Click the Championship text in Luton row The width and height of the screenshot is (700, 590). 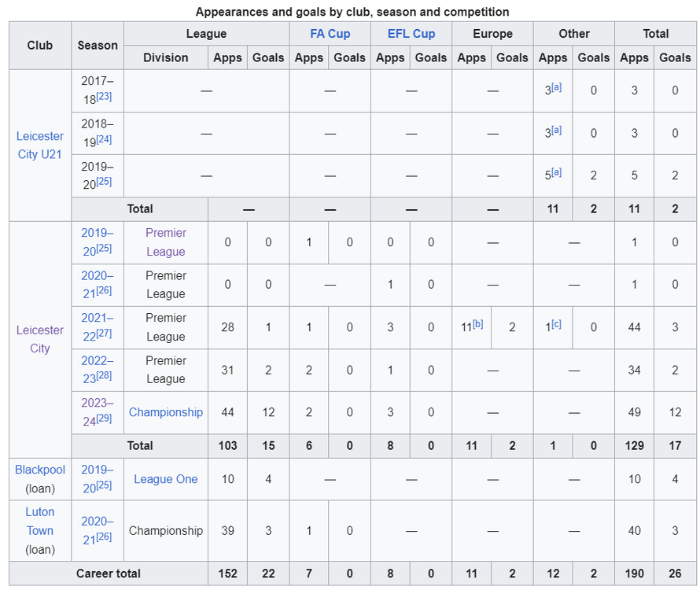(166, 530)
